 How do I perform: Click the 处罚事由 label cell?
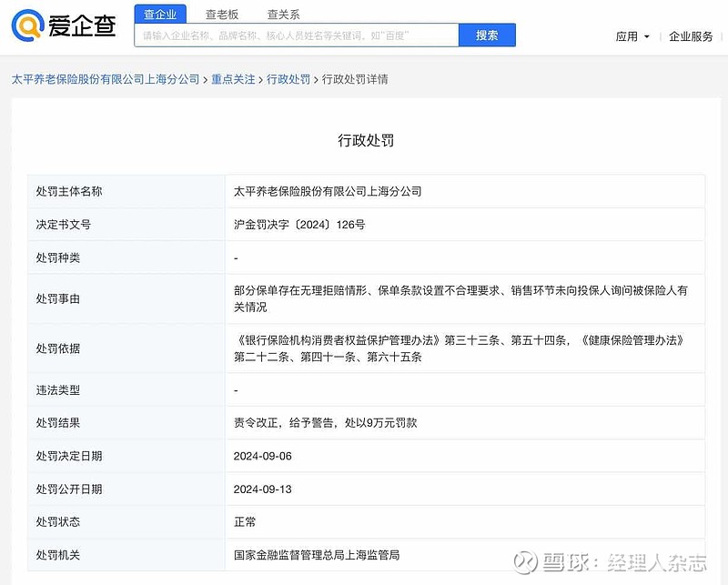tap(126, 298)
